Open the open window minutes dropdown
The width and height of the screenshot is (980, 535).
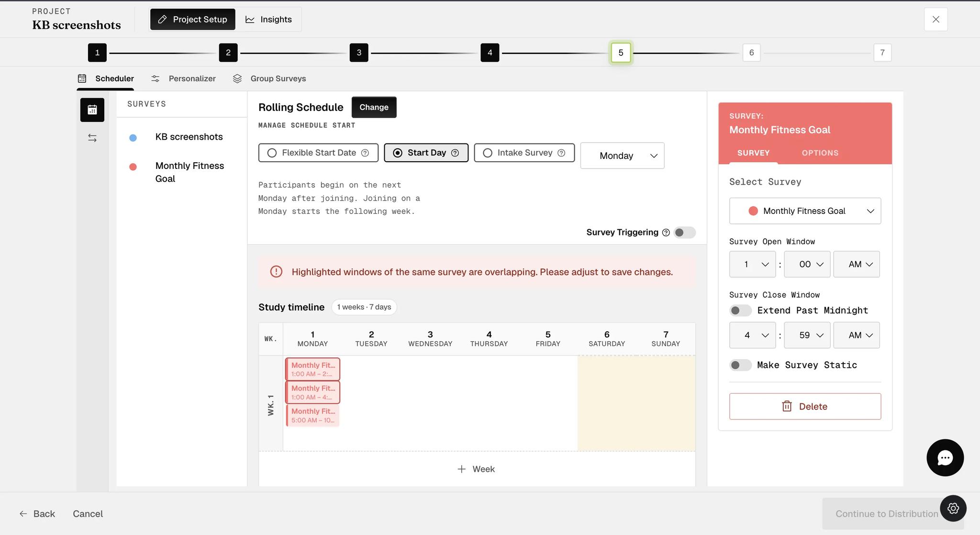(x=807, y=264)
